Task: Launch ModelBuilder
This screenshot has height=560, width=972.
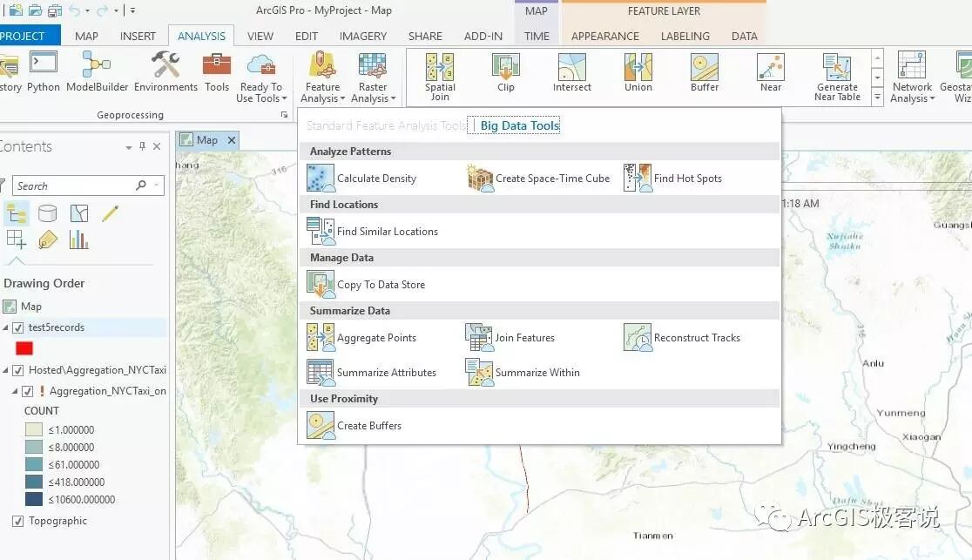Action: tap(97, 72)
